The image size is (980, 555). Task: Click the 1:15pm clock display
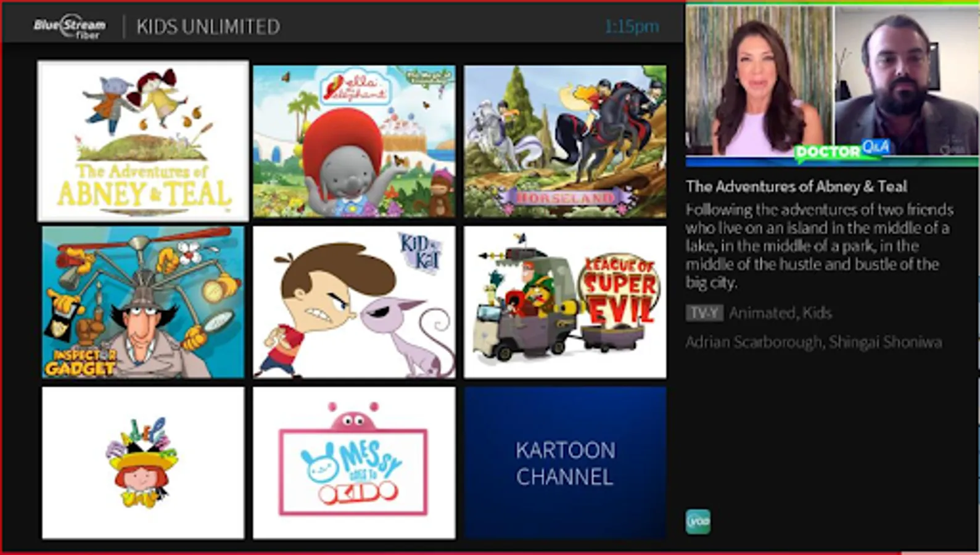tap(632, 27)
